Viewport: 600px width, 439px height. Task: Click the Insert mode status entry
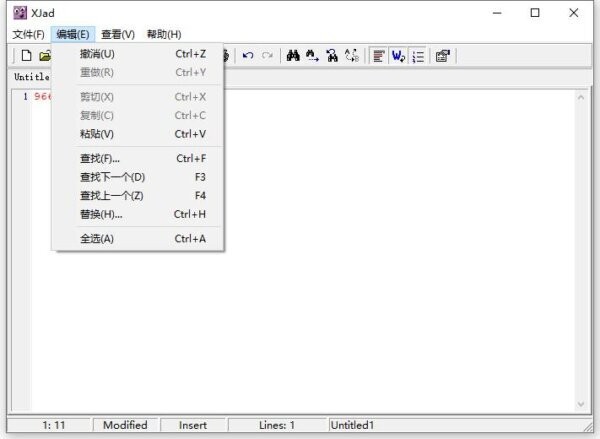[192, 425]
